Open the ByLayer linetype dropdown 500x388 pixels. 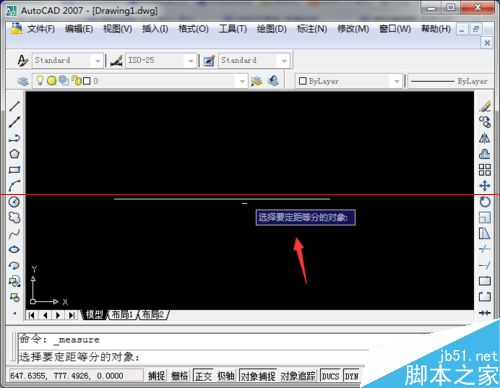[451, 81]
